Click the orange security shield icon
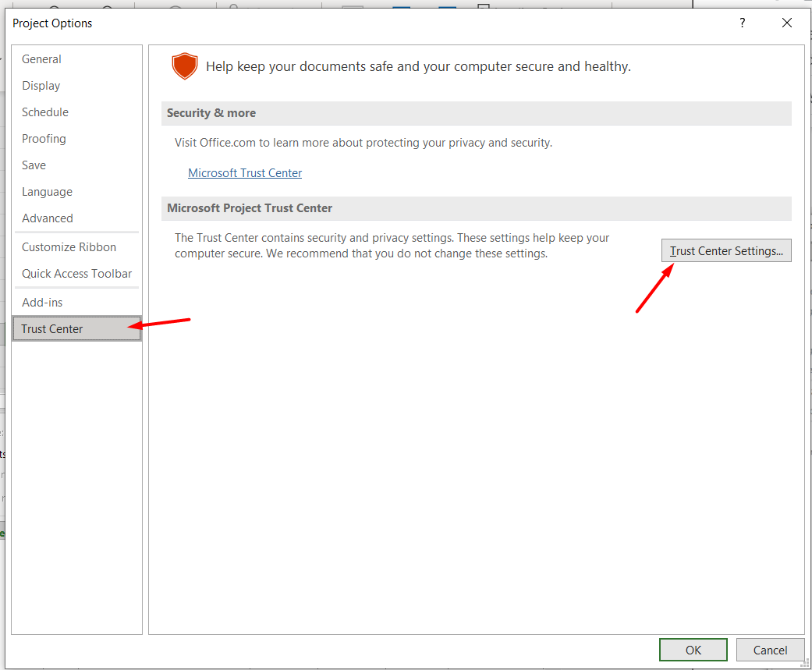 click(x=185, y=66)
